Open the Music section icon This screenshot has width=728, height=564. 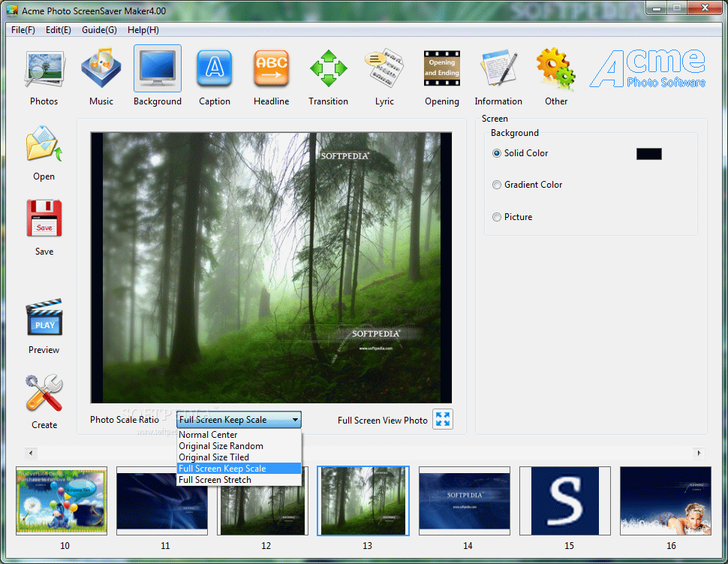click(x=101, y=68)
